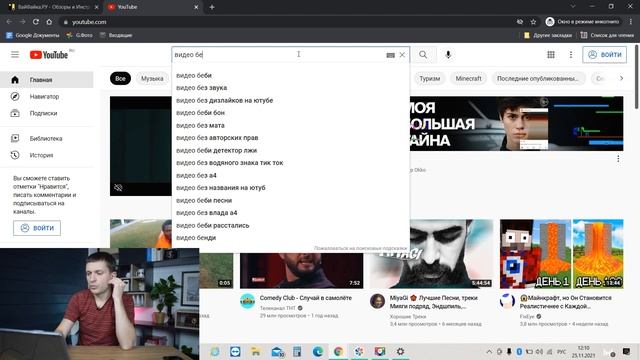Open YouTube settings three-dot menu
This screenshot has height=360, width=640.
(571, 55)
